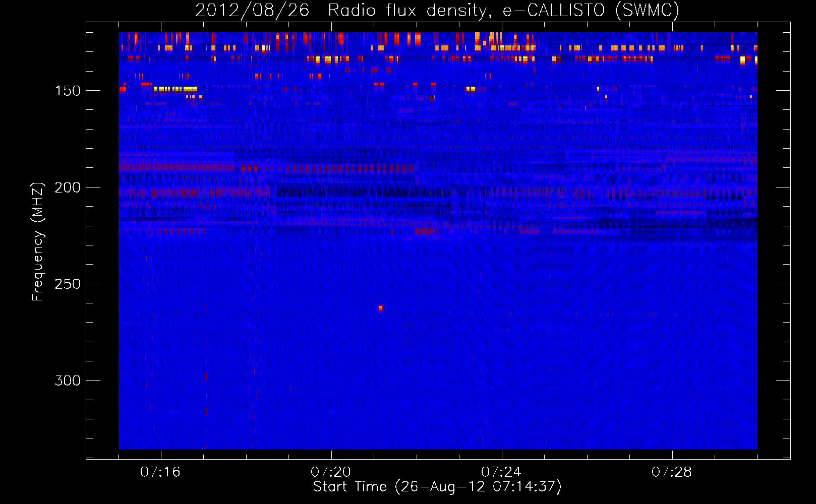Screen dimensions: 816x504
Task: Click the plot title "2012/08/26 Radio flux density, e-CALLISTO (SWMC)"
Action: click(437, 10)
